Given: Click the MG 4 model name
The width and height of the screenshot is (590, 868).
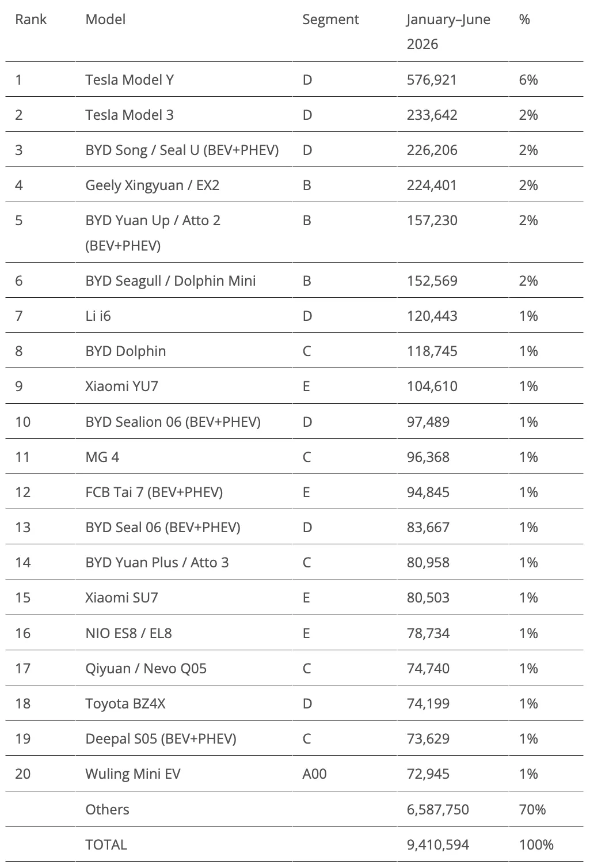Looking at the screenshot, I should [102, 457].
